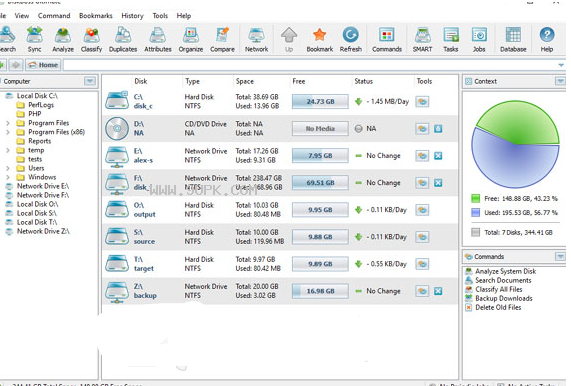This screenshot has width=571, height=386.
Task: Open the Tasks toolbar button
Action: 450,39
